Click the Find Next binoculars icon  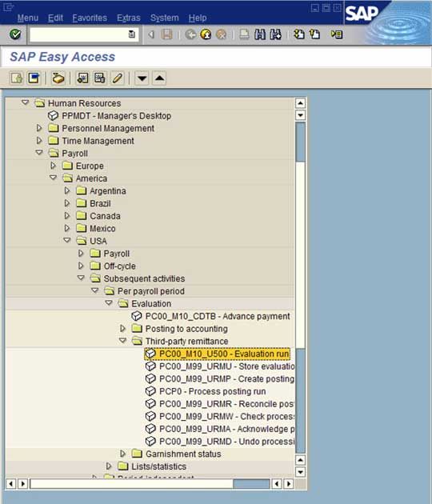click(275, 34)
